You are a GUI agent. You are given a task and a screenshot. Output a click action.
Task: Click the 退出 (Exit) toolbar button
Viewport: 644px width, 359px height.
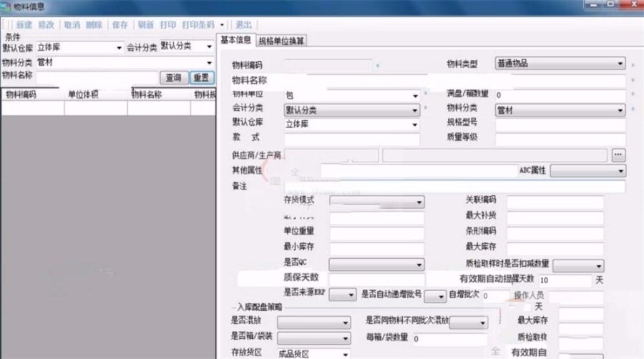243,24
